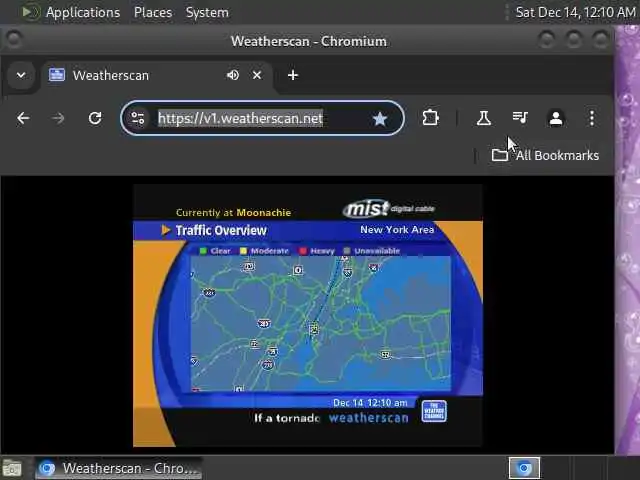Click the show desktop icon in bottom panel
Viewport: 640px width, 480px height.
pyautogui.click(x=12, y=468)
